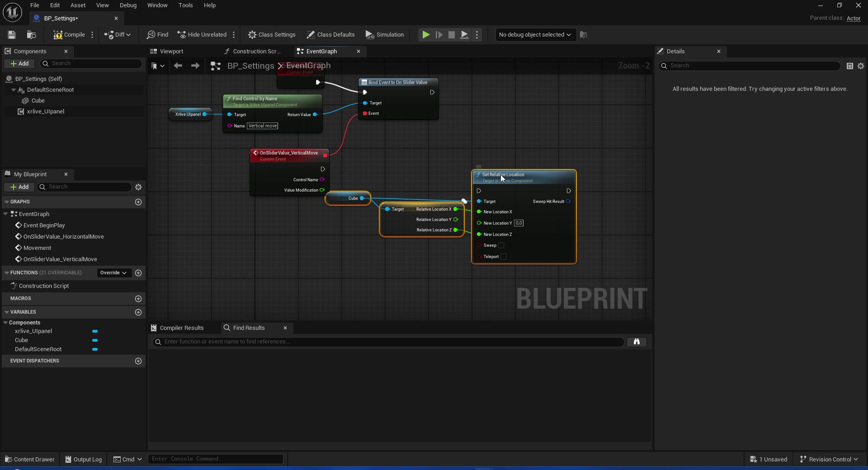Toggle visibility pill of the Cube variable
Screen dimensions: 868x470
pyautogui.click(x=95, y=341)
